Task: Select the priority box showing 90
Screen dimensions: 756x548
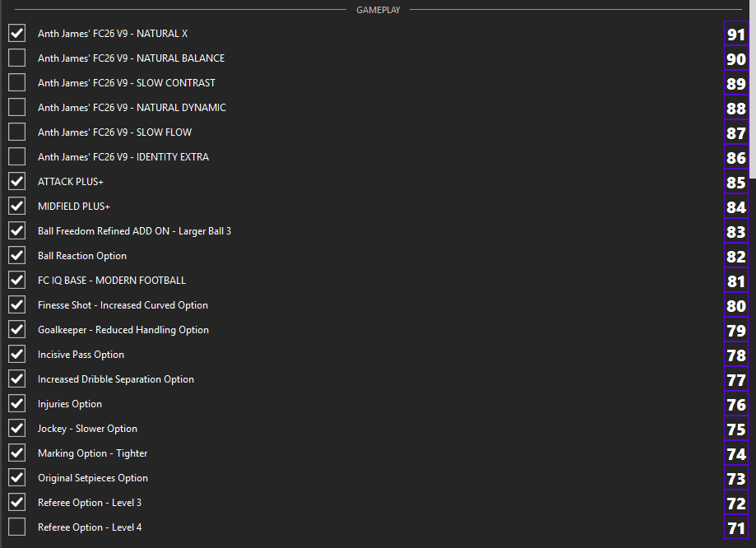Action: click(736, 59)
